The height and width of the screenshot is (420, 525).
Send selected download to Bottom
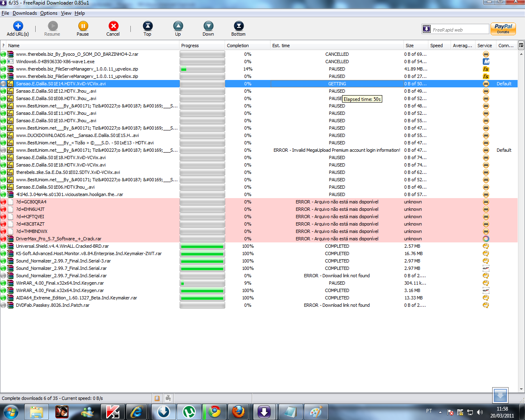click(x=238, y=26)
